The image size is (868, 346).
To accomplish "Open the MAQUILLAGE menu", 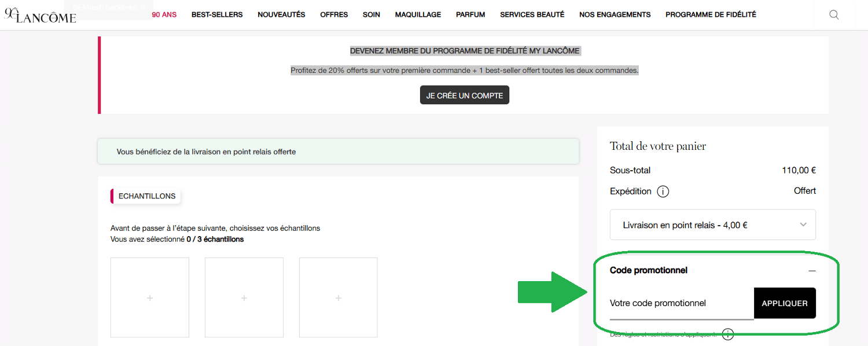I will point(418,15).
